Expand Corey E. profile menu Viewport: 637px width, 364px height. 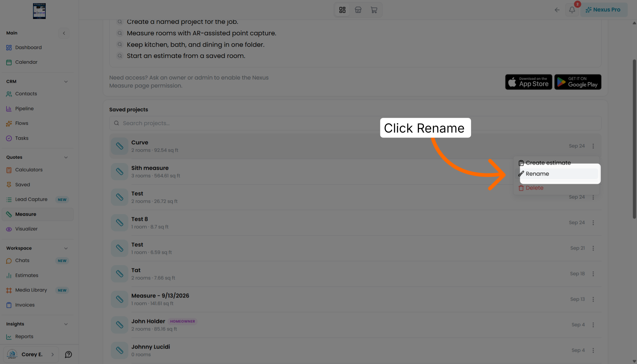31,355
